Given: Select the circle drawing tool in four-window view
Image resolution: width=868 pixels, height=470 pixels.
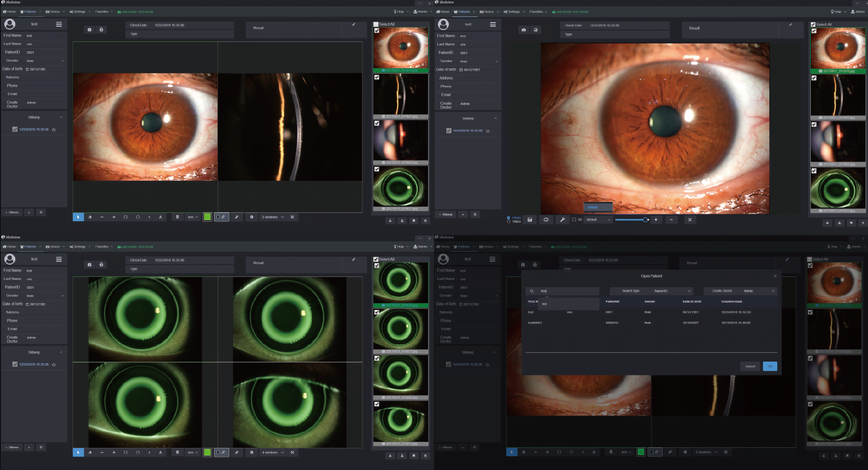Looking at the screenshot, I should (x=138, y=452).
